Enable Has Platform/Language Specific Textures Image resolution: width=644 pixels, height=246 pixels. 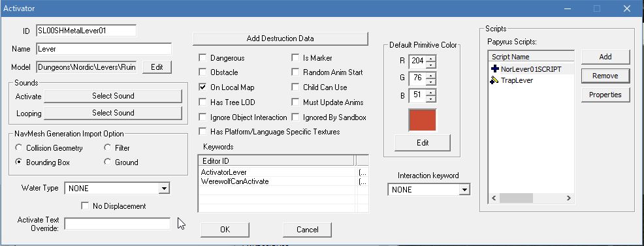tap(202, 132)
